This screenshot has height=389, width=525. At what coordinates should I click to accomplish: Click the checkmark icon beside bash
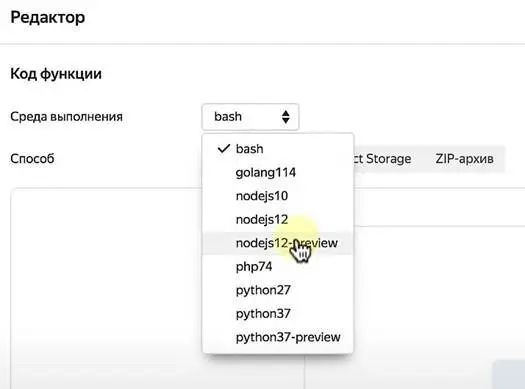(x=224, y=149)
